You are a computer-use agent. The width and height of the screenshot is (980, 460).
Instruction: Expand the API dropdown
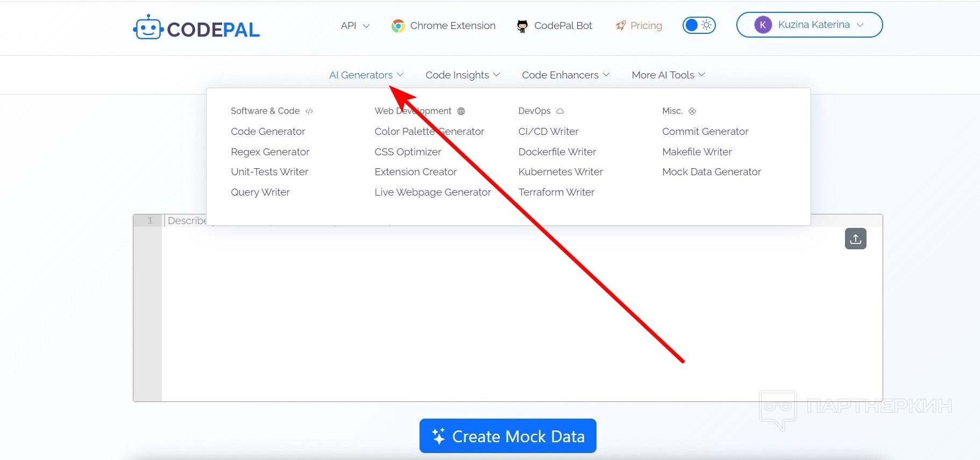(x=355, y=26)
